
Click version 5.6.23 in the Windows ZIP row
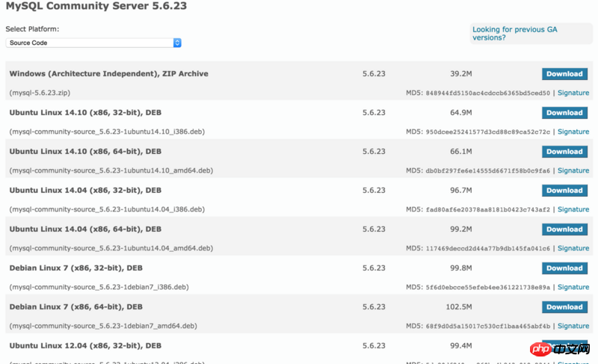point(374,73)
